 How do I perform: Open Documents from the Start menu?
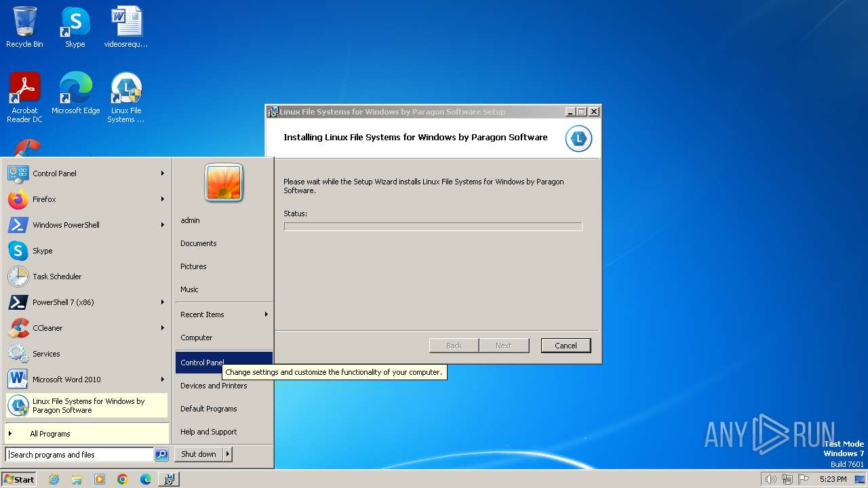tap(199, 243)
